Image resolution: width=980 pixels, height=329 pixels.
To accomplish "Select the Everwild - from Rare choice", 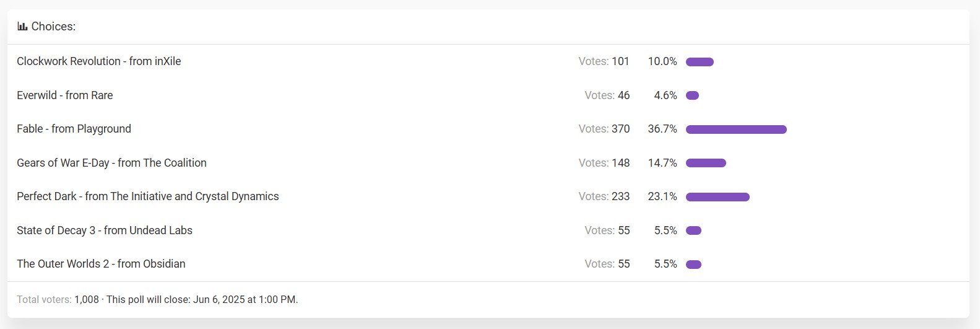I will pyautogui.click(x=65, y=95).
